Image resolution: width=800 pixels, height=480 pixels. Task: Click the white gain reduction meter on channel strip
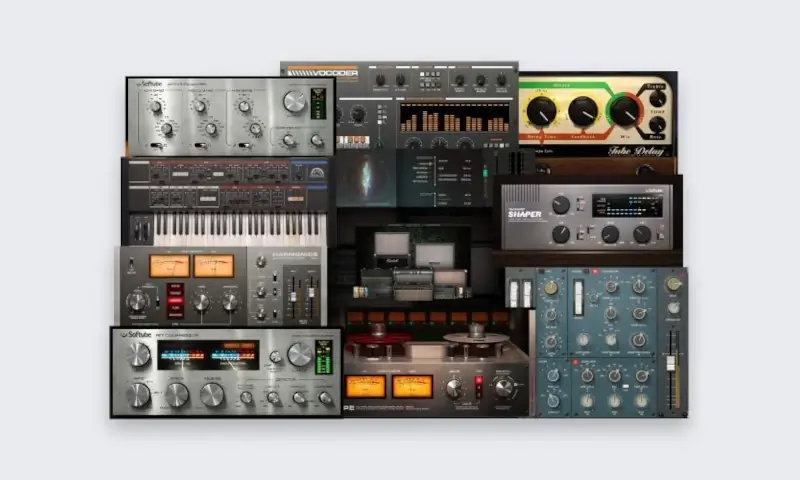pos(578,297)
